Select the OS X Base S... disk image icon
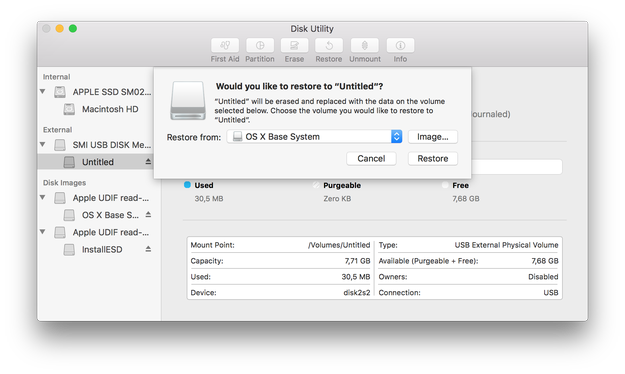Screen dimensions: 625x374 point(69,215)
